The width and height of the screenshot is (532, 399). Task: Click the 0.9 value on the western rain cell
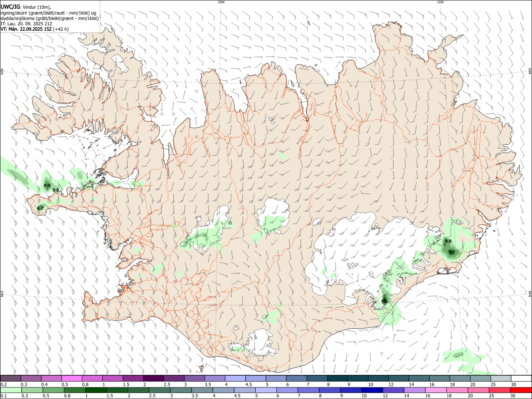click(47, 185)
